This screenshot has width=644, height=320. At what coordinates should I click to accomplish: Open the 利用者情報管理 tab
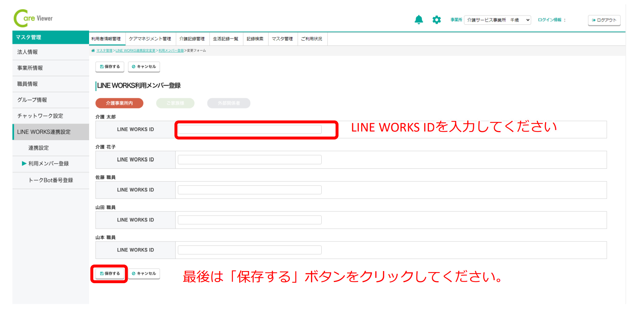coord(106,39)
